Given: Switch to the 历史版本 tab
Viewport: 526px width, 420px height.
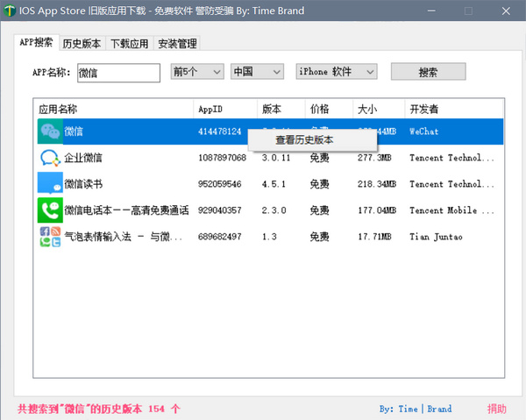Looking at the screenshot, I should (82, 44).
